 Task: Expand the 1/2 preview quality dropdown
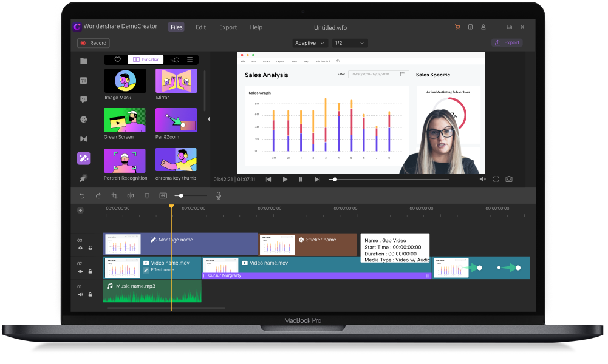point(349,43)
